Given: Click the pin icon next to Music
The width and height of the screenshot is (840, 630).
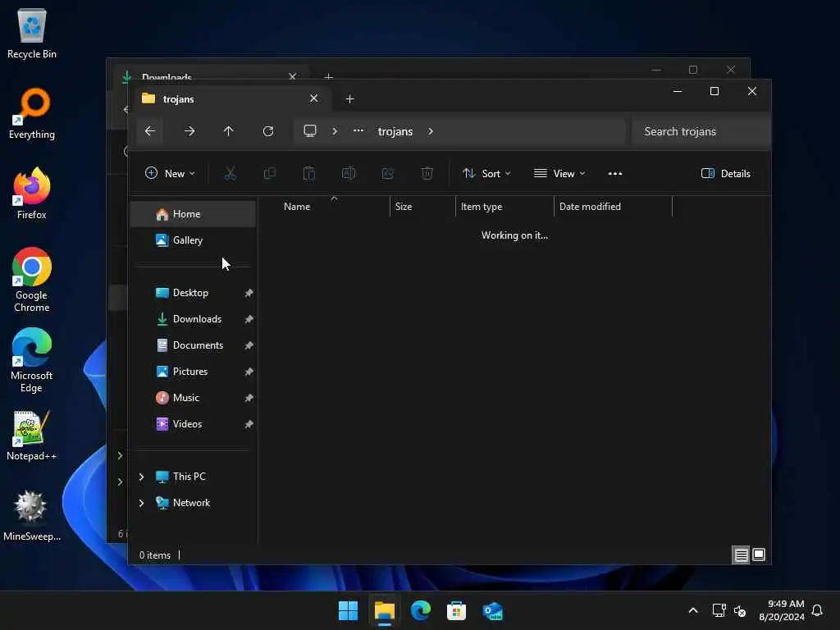Looking at the screenshot, I should pyautogui.click(x=249, y=398).
